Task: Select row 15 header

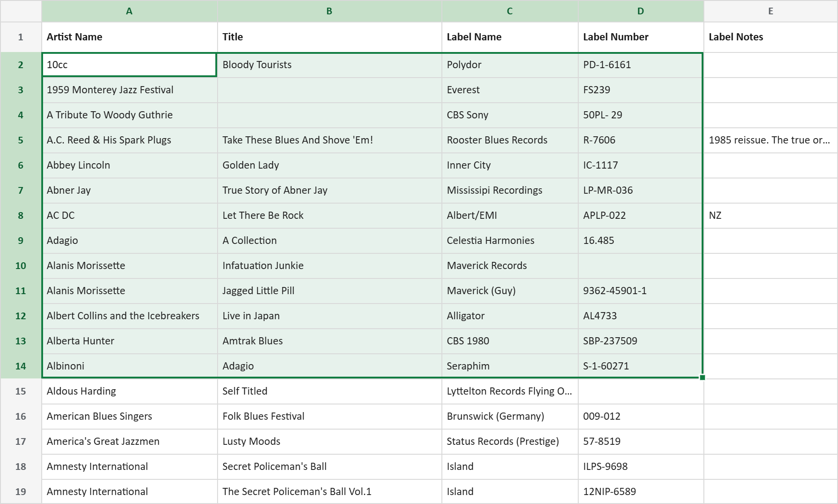Action: (21, 391)
